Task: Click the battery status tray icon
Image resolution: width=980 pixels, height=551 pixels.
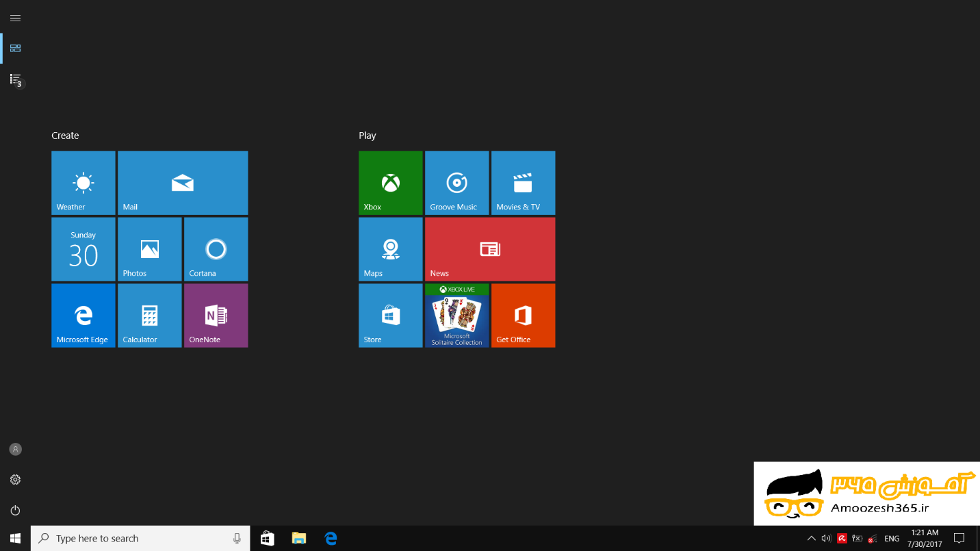Action: point(857,539)
